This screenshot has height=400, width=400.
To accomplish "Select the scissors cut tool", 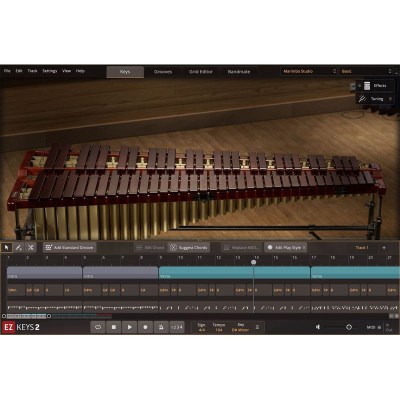I will 31,248.
